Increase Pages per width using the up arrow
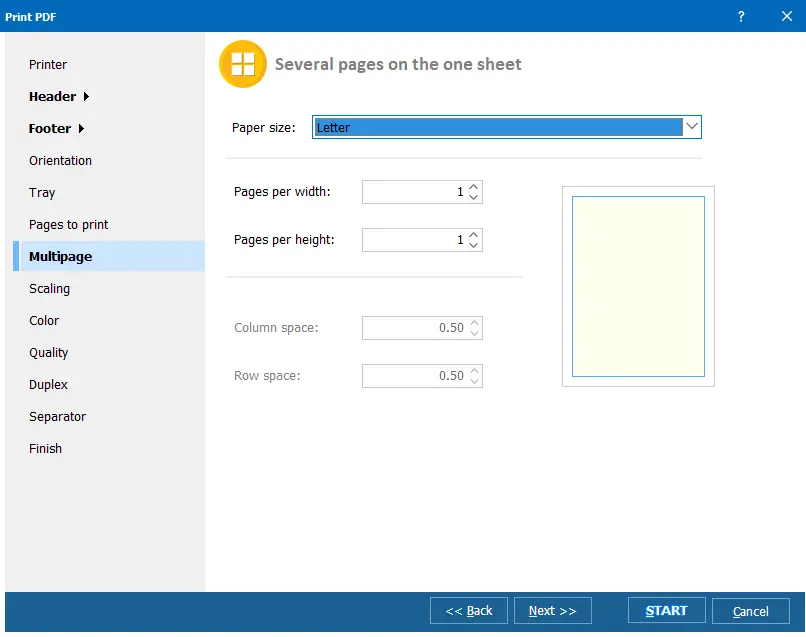This screenshot has height=637, width=806. pyautogui.click(x=475, y=187)
